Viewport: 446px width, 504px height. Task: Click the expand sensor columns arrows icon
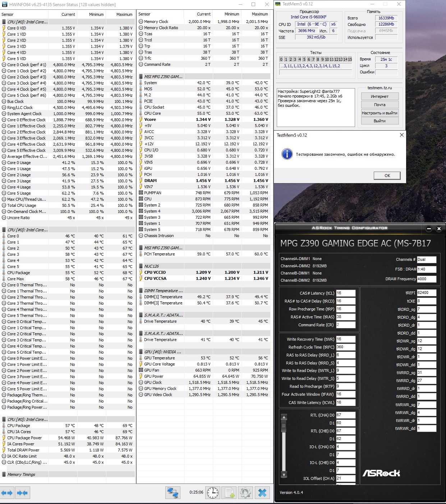click(7, 493)
